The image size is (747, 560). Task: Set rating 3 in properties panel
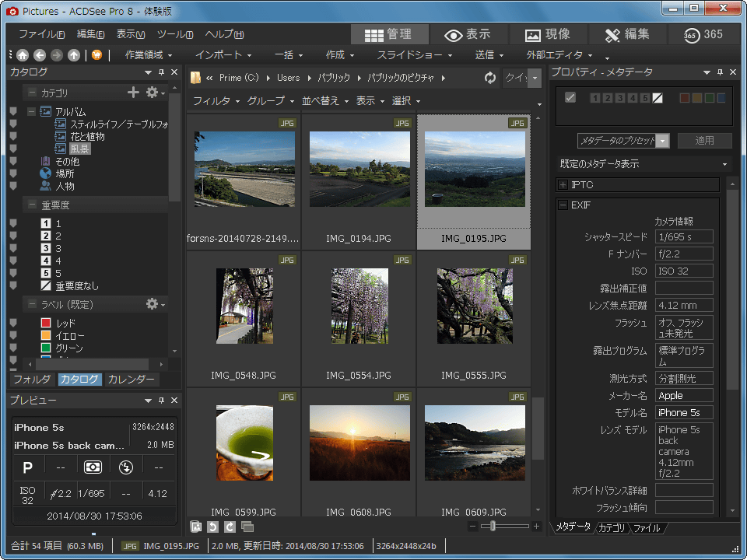(620, 98)
